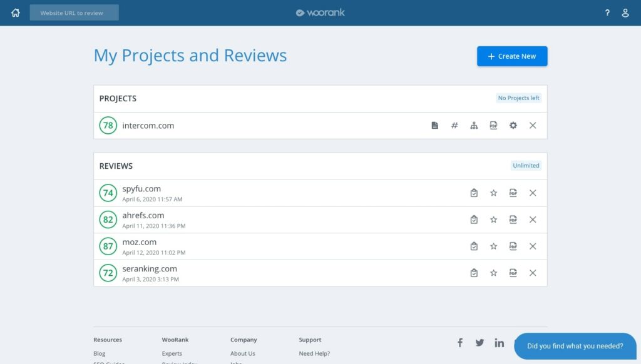The image size is (641, 364).
Task: Open user account profile icon
Action: (625, 13)
